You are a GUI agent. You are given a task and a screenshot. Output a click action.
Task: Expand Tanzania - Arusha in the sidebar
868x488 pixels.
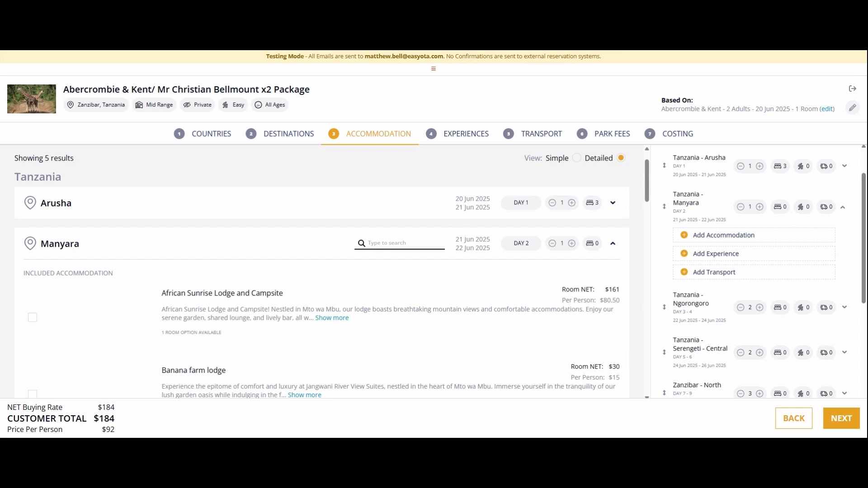pyautogui.click(x=844, y=166)
